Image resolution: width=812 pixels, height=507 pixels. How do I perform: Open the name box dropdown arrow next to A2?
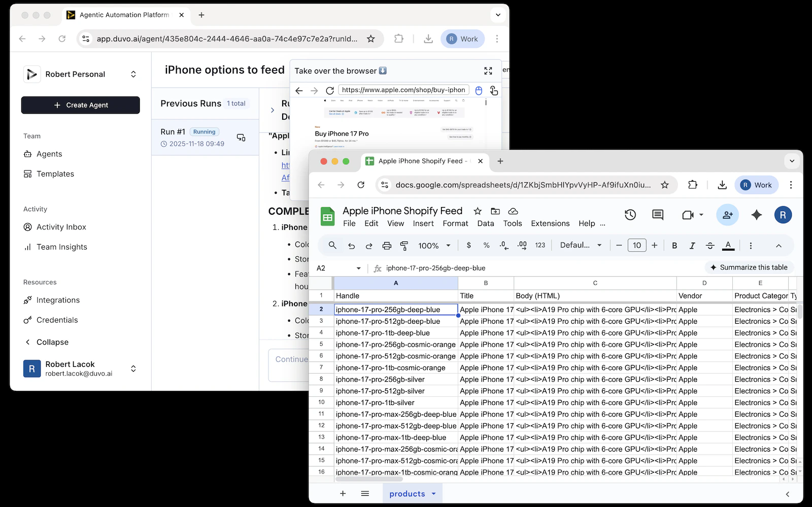click(359, 268)
